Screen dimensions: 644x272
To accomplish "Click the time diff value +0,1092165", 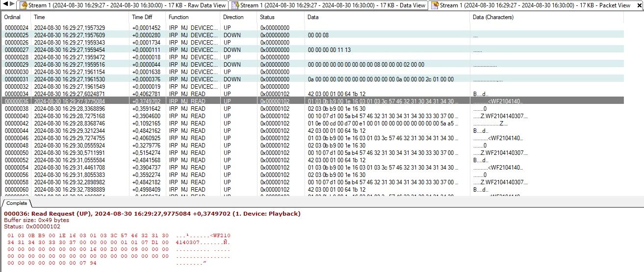I will (x=146, y=124).
